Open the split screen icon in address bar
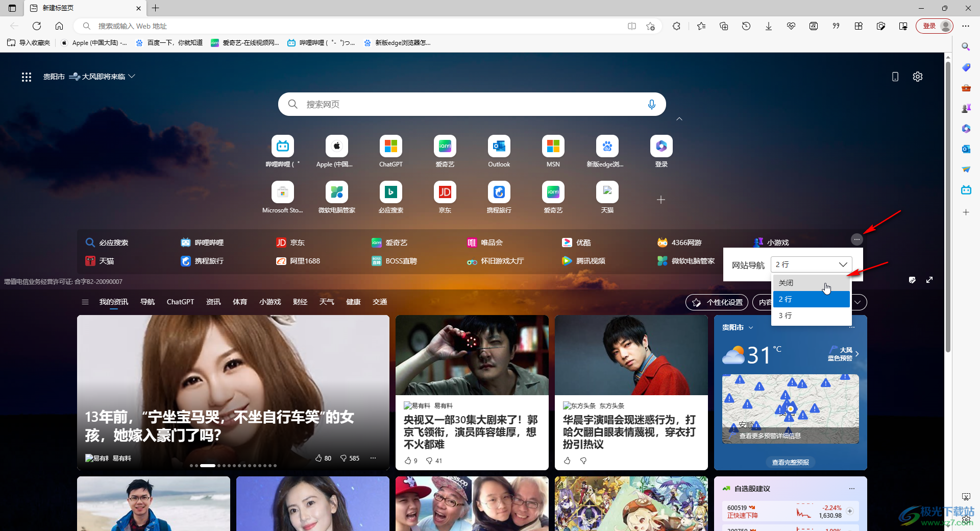This screenshot has width=980, height=531. click(x=632, y=26)
